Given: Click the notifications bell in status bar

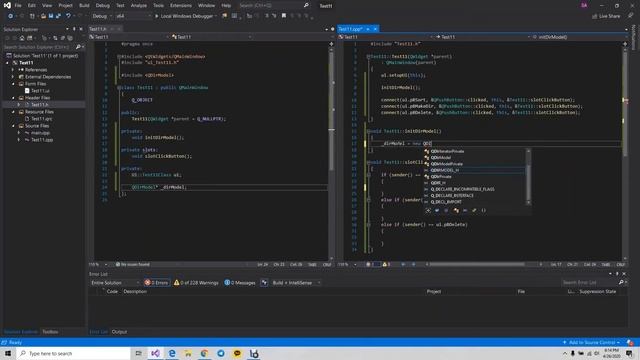Looking at the screenshot, I should click(x=630, y=342).
